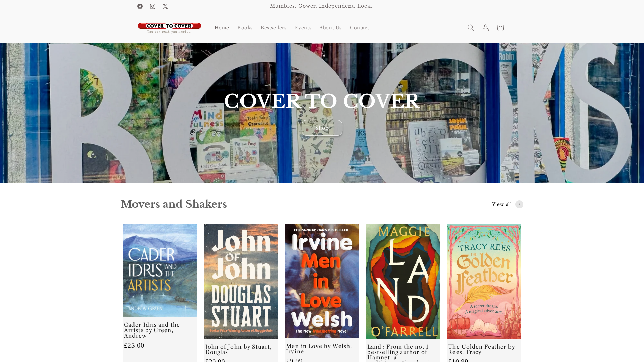Screen dimensions: 644x362
Task: Click the £25.00 price text
Action: [134, 345]
